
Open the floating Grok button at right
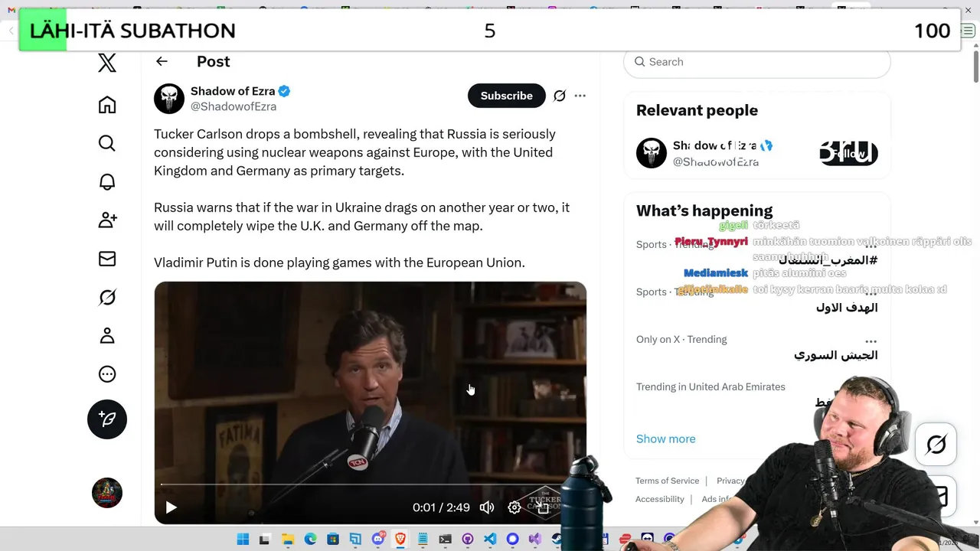[936, 444]
